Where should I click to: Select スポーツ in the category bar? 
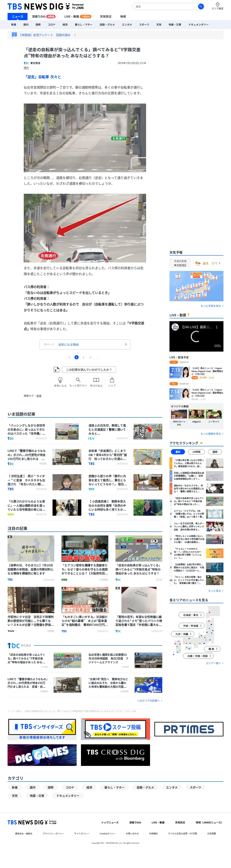pos(144,25)
